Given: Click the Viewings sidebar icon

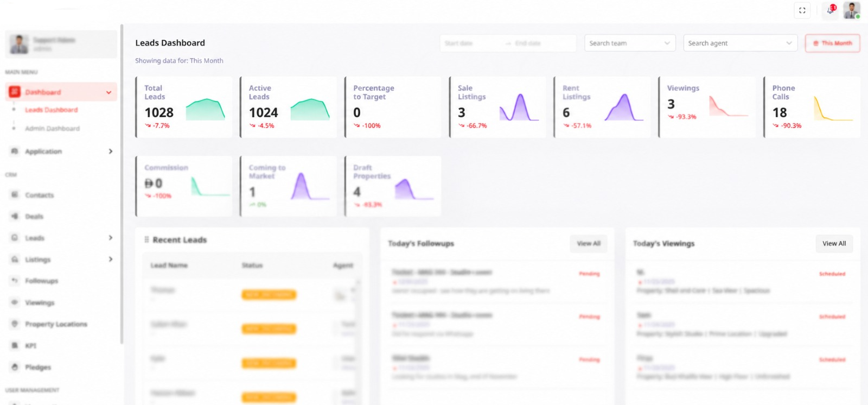Looking at the screenshot, I should point(15,302).
